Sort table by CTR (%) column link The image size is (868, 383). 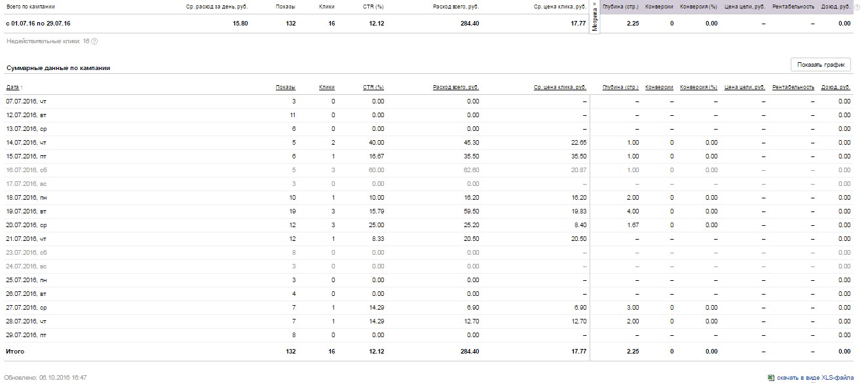coord(373,87)
